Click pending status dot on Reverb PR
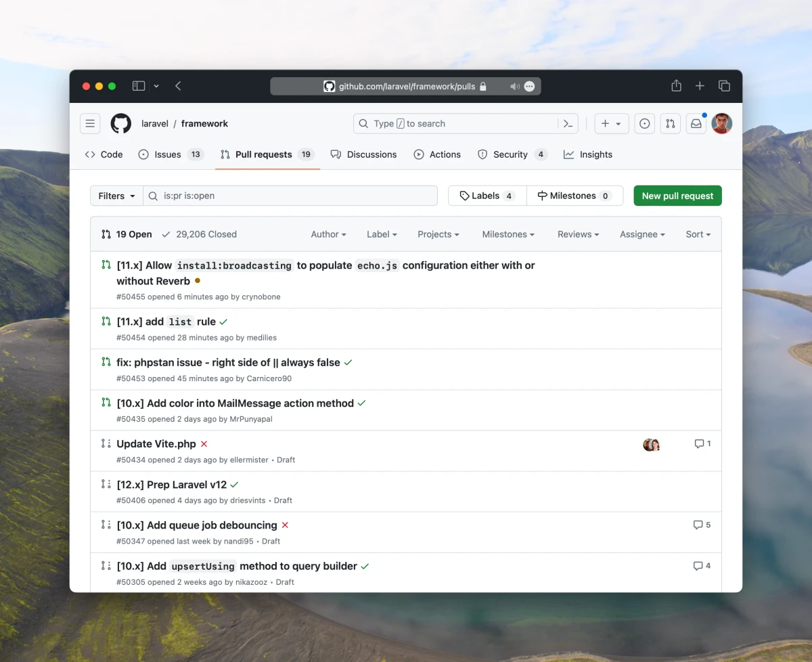812x662 pixels. (198, 280)
